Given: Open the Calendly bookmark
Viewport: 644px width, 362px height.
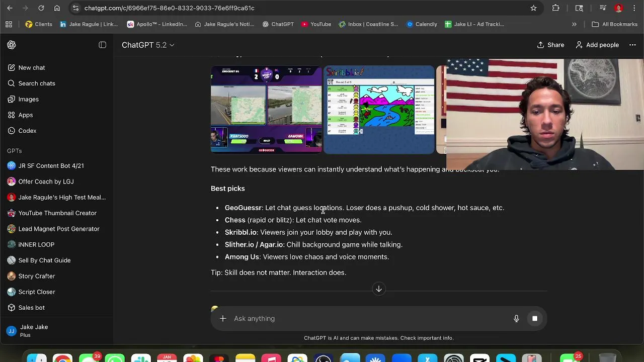Looking at the screenshot, I should pyautogui.click(x=422, y=24).
